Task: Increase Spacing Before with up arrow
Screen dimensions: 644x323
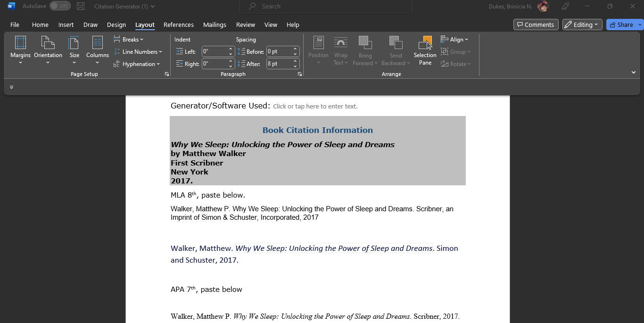Action: tap(296, 49)
